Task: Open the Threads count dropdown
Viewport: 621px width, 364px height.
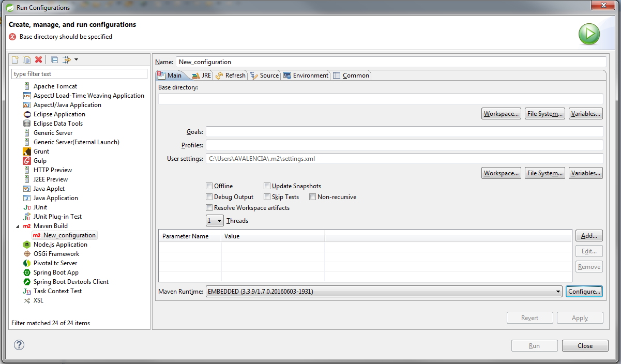Action: 215,221
